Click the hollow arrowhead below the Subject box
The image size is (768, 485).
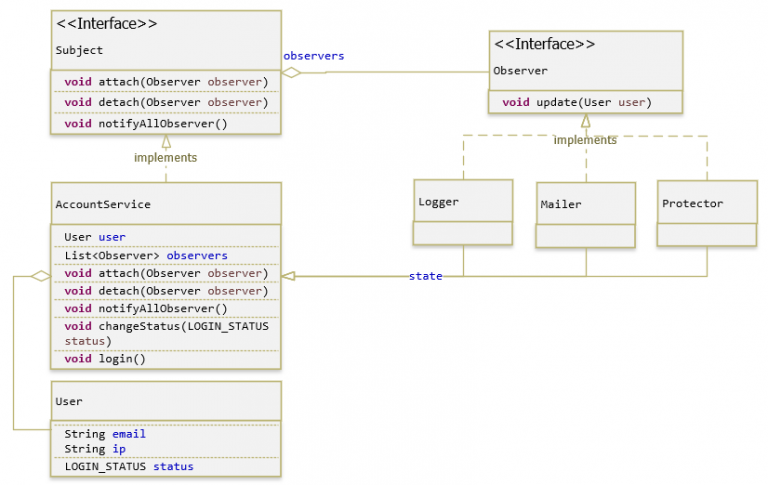point(166,141)
